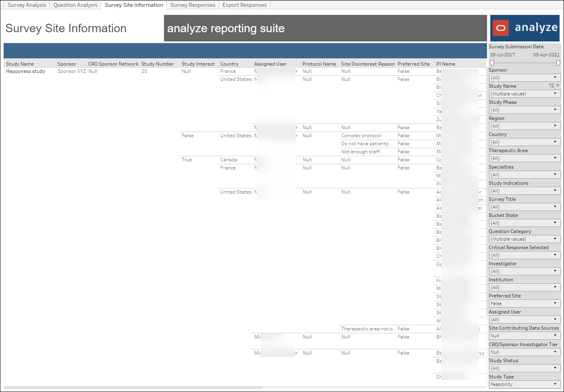564x392 pixels.
Task: Open the Preferred Site filter dropdown
Action: pyautogui.click(x=525, y=303)
